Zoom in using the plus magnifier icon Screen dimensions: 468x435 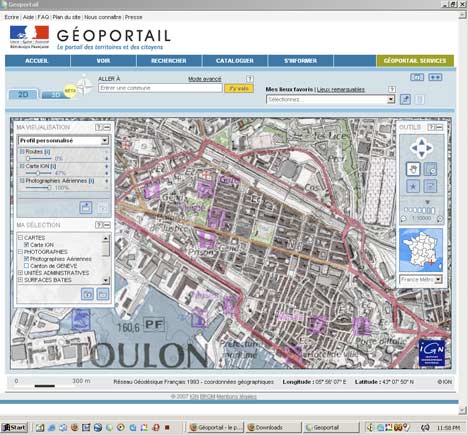(440, 219)
